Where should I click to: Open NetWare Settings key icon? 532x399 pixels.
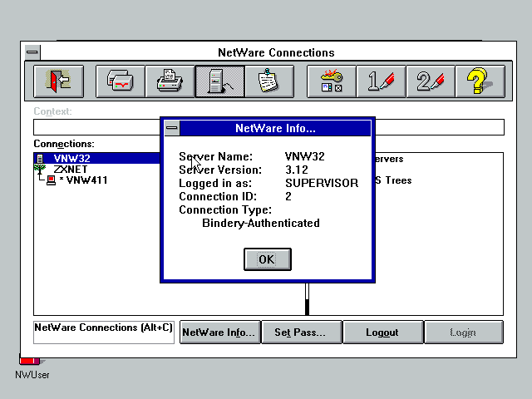tap(332, 81)
